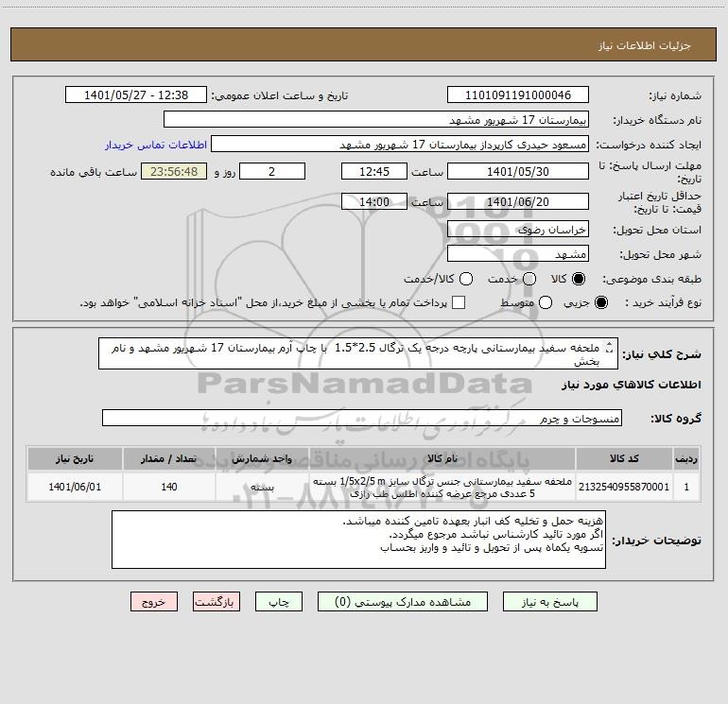This screenshot has height=704, width=728.
Task: Click the ردیف column header
Action: click(686, 458)
